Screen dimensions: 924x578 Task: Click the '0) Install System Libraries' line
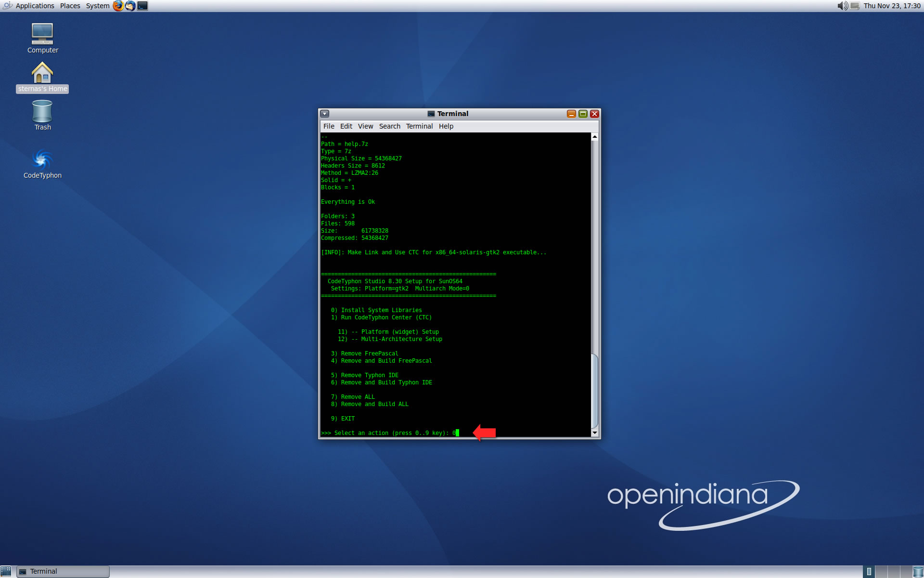376,310
